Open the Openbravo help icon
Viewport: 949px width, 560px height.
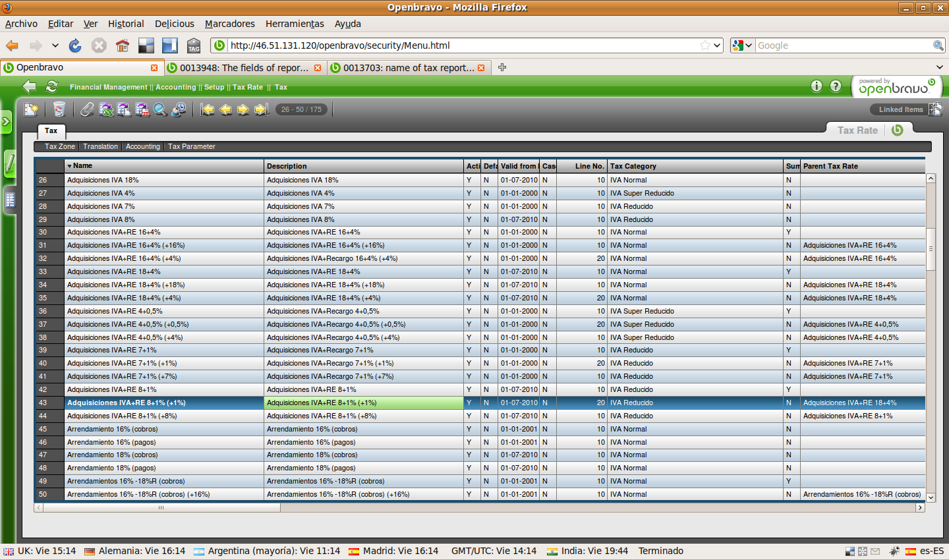point(836,86)
